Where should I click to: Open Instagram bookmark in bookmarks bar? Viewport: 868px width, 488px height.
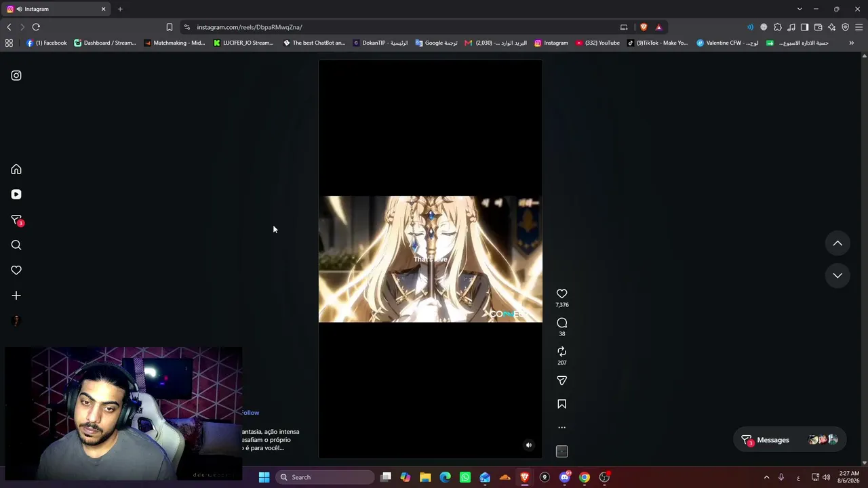(x=551, y=43)
